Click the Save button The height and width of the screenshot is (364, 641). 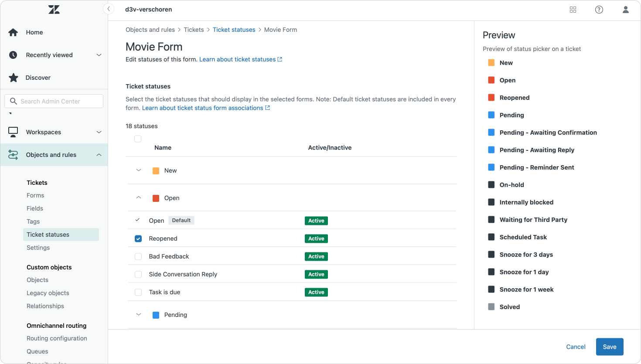[610, 347]
